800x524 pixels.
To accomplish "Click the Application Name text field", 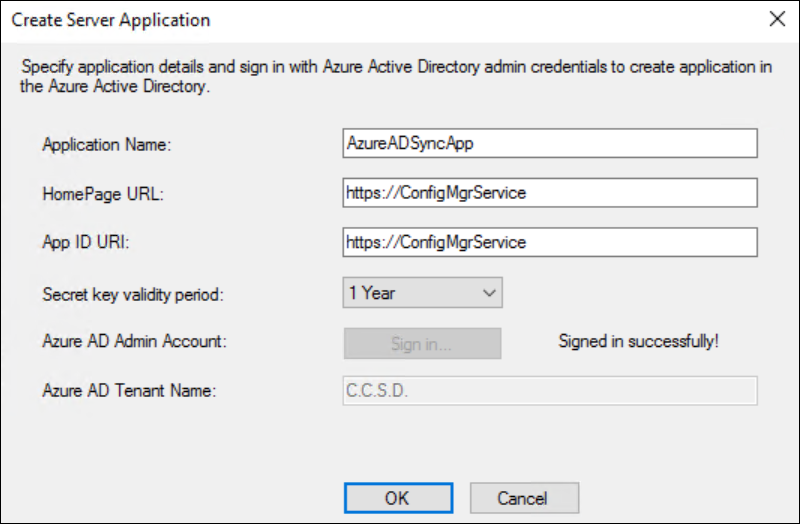I will click(x=550, y=143).
